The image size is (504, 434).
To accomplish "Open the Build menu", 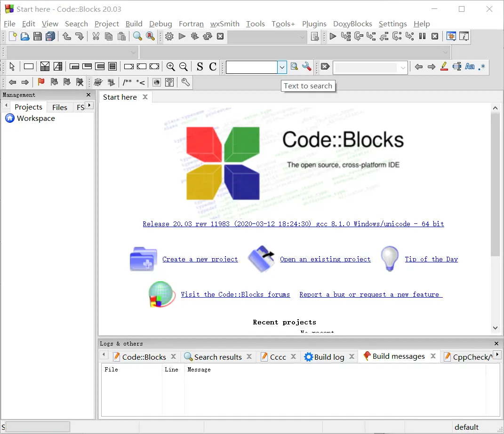I will (134, 24).
